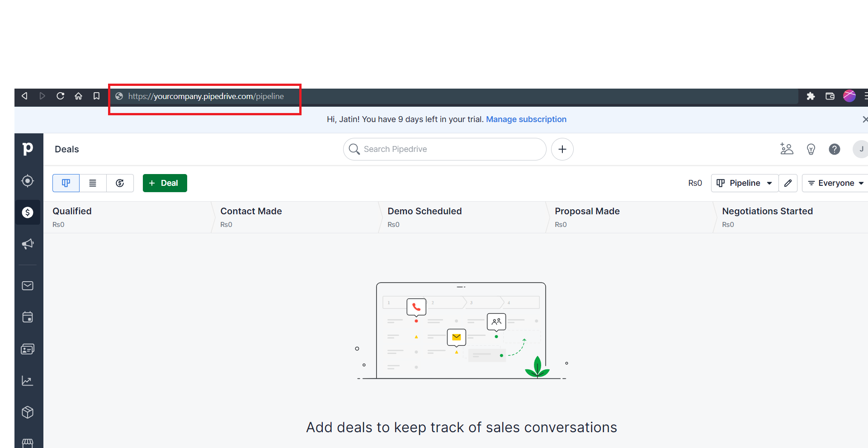Select the Deals dollar icon tab

[28, 212]
